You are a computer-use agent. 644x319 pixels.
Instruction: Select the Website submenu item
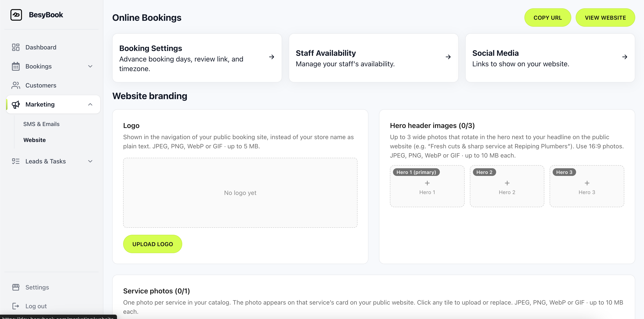[x=35, y=140]
